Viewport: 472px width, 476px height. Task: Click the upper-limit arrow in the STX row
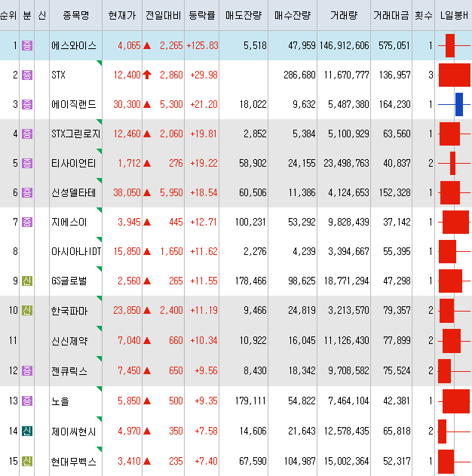pyautogui.click(x=147, y=75)
